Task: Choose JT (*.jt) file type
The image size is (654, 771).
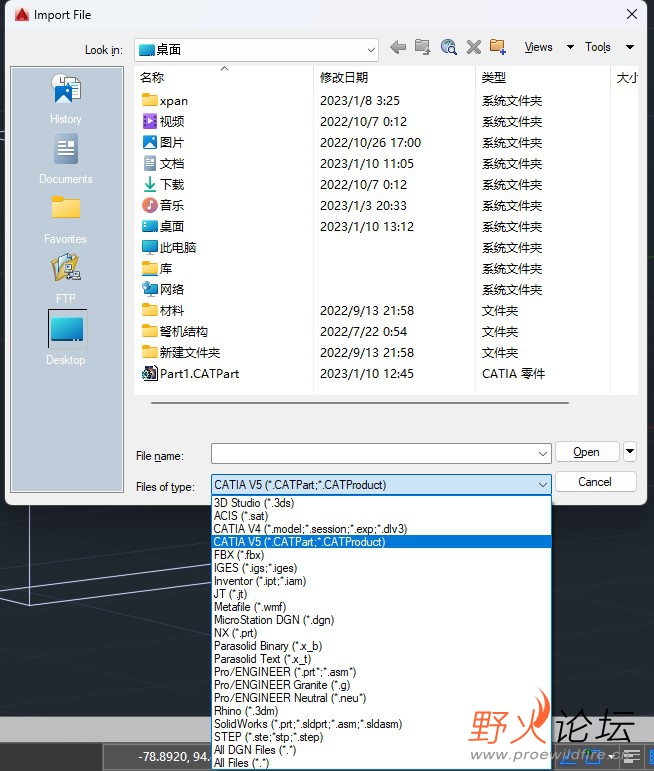Action: pos(381,594)
